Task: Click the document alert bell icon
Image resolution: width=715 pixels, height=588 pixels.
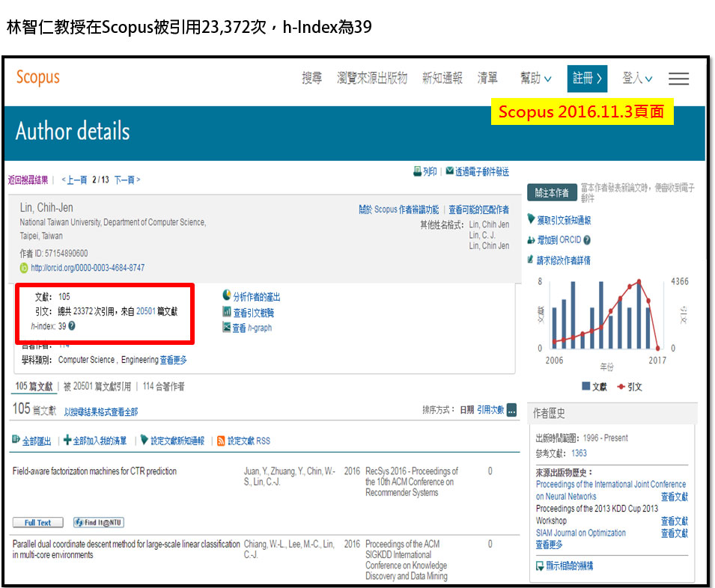Action: (x=144, y=440)
